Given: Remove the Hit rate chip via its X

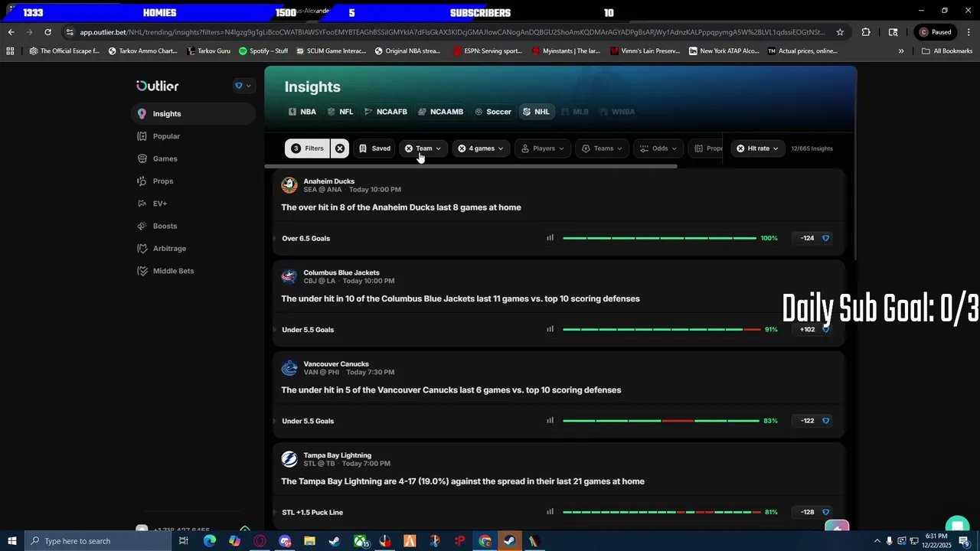Looking at the screenshot, I should coord(740,148).
